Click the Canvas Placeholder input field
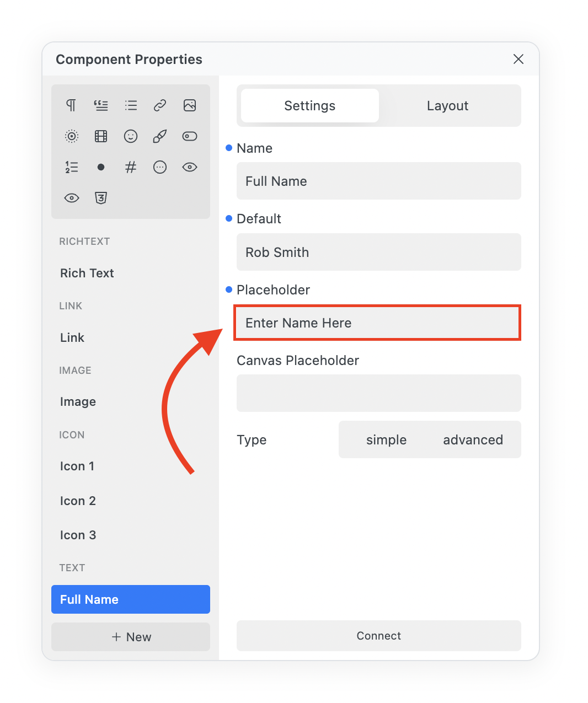This screenshot has height=703, width=588. (378, 393)
